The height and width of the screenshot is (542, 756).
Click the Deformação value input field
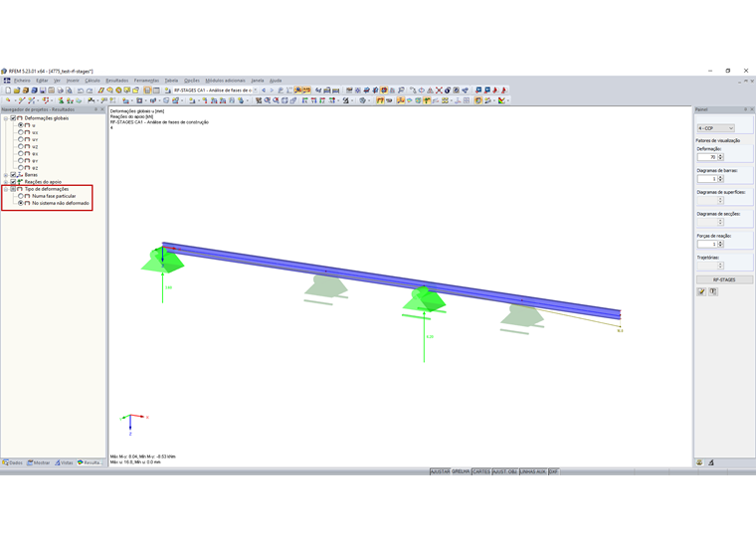[x=707, y=157]
